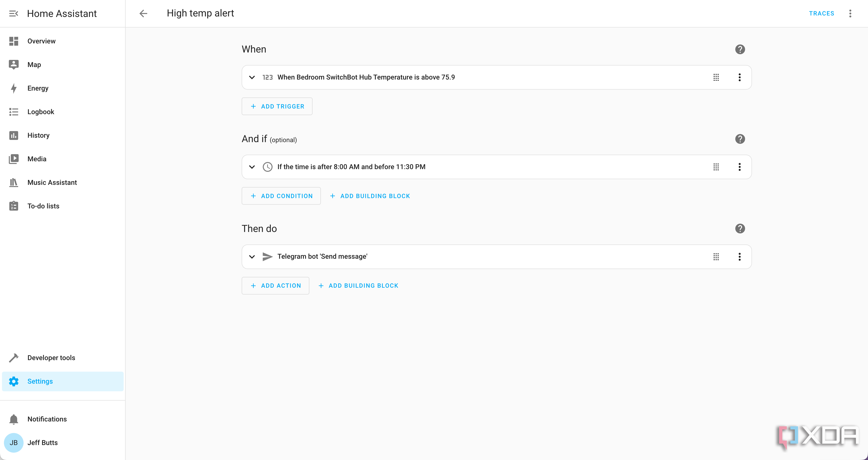Click the Add Trigger button
This screenshot has width=868, height=460.
277,106
